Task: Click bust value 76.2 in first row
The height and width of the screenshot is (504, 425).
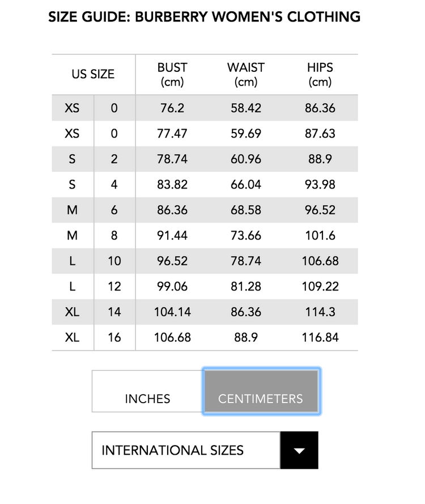Action: point(172,108)
